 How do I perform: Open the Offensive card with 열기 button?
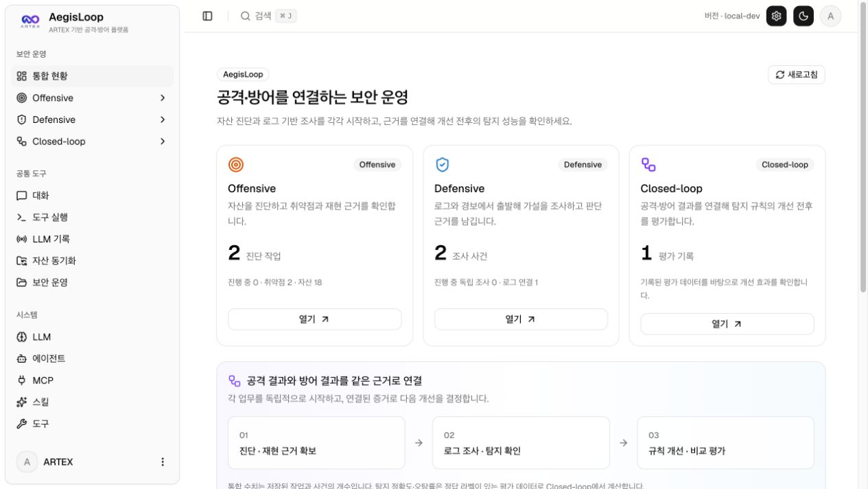[x=314, y=319]
